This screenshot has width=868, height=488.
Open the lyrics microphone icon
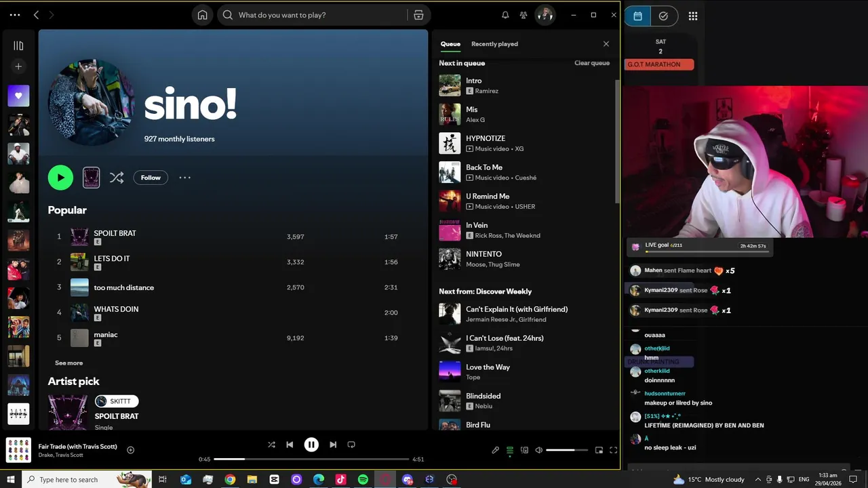click(495, 450)
